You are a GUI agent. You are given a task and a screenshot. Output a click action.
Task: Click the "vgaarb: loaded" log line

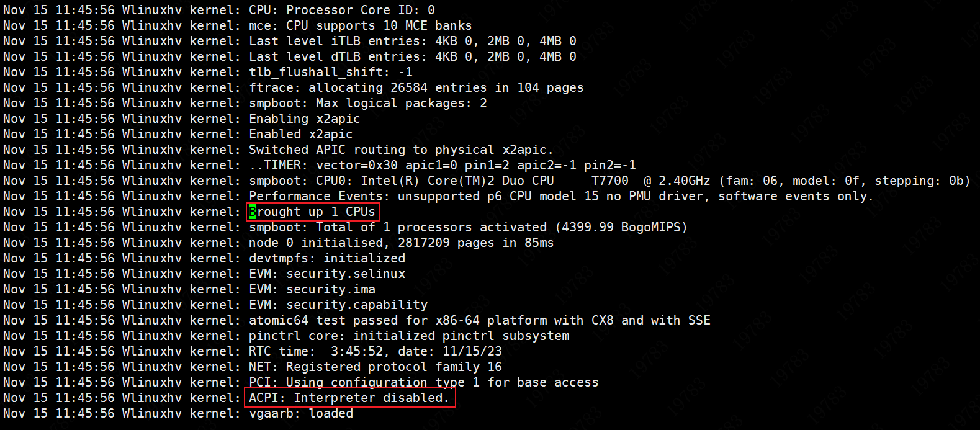click(x=301, y=413)
